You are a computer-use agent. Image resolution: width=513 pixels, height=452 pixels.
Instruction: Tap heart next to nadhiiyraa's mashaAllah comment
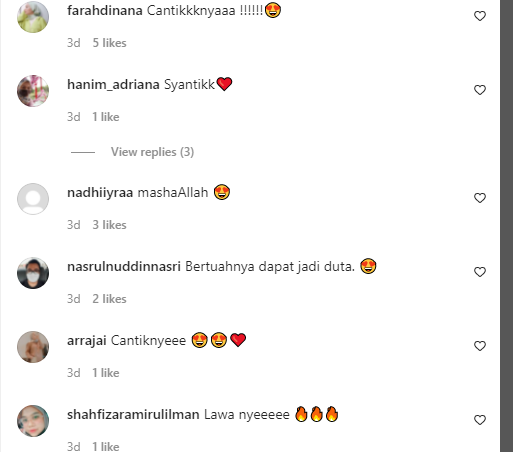click(480, 198)
